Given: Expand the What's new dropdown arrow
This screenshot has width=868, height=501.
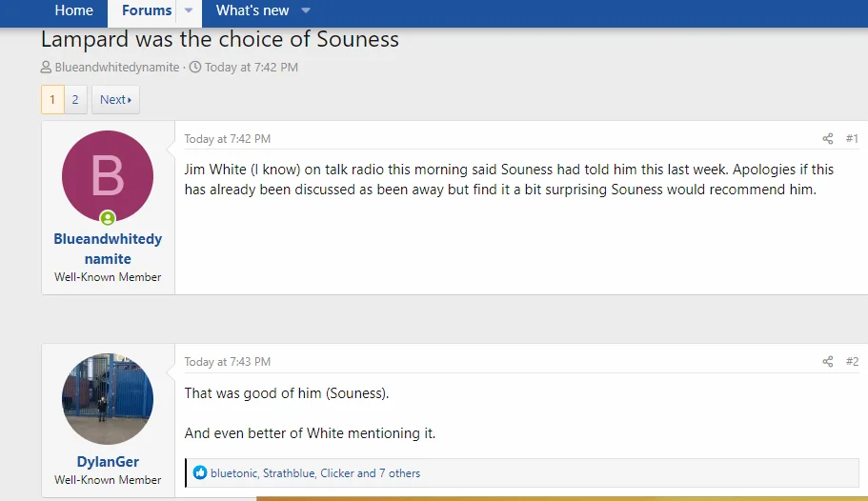Looking at the screenshot, I should [306, 11].
